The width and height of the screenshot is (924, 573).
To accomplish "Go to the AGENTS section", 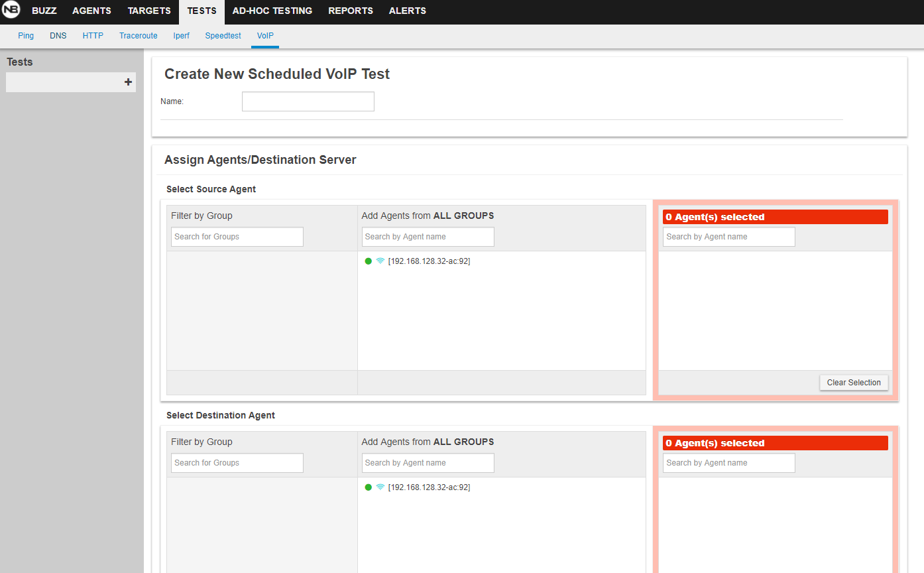I will pyautogui.click(x=91, y=11).
